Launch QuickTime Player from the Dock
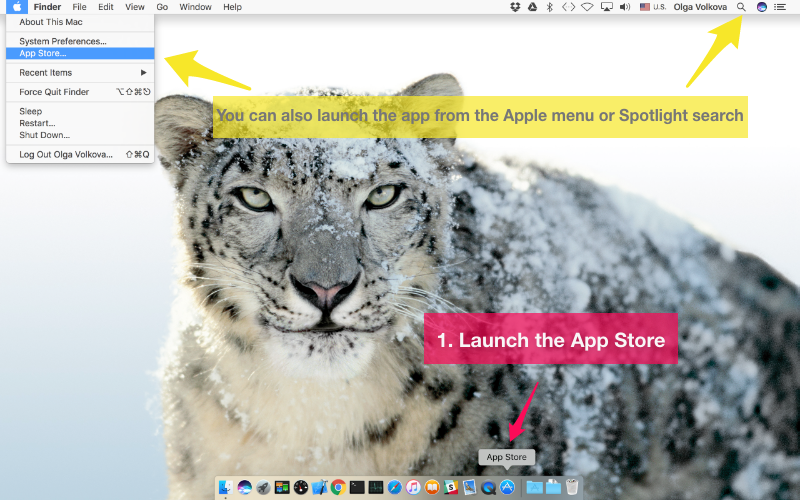800x500 pixels. [488, 487]
